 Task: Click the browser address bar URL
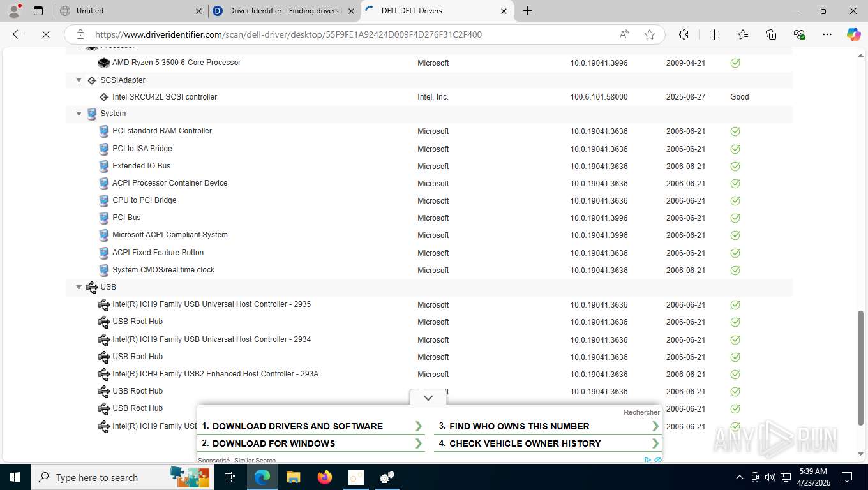pyautogui.click(x=288, y=34)
